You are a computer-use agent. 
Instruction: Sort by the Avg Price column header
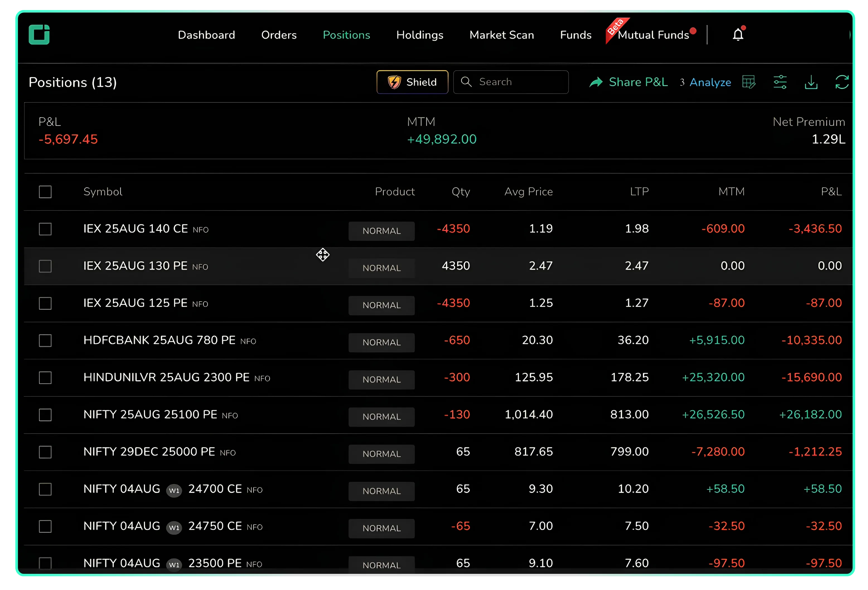[528, 192]
